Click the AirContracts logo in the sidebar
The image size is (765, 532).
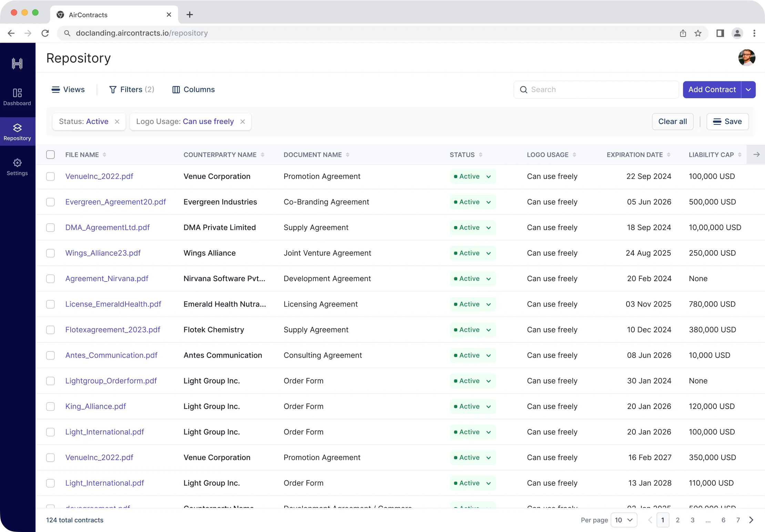click(x=17, y=63)
